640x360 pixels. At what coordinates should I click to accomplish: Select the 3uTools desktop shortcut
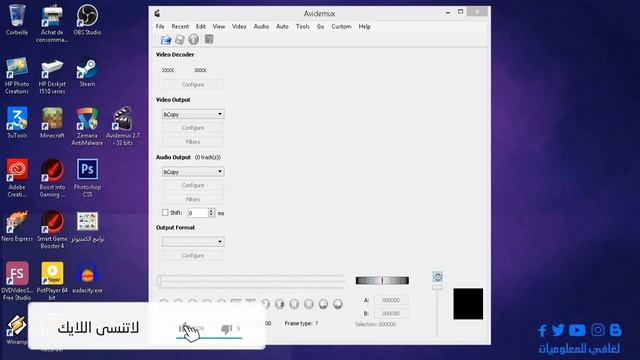[x=17, y=123]
